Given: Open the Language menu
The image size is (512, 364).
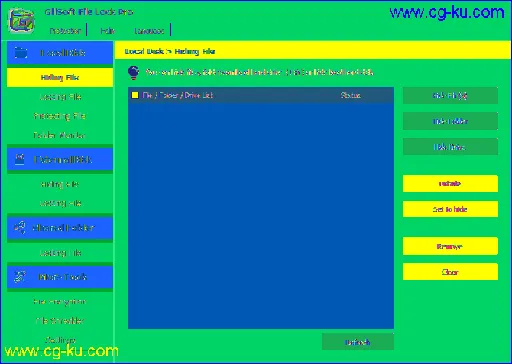Looking at the screenshot, I should click(149, 31).
